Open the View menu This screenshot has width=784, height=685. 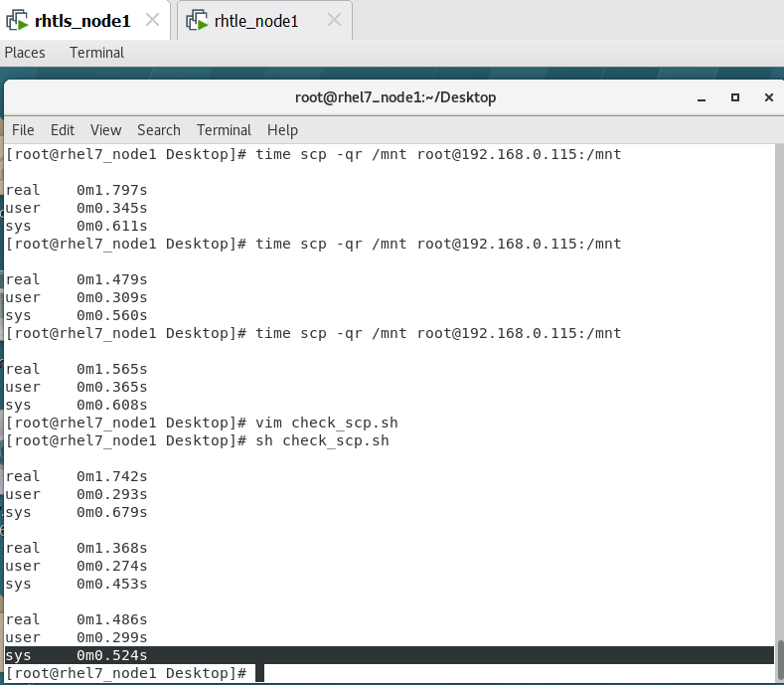click(106, 130)
